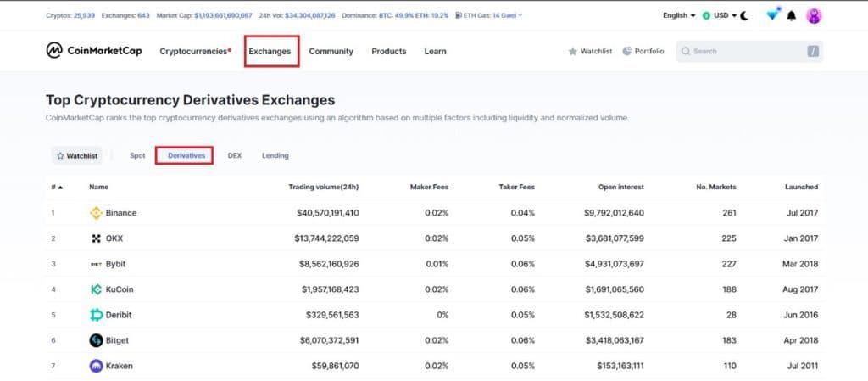Click Deribit maker fee 0%
Viewport: 868px width, 381px height.
[x=441, y=315]
